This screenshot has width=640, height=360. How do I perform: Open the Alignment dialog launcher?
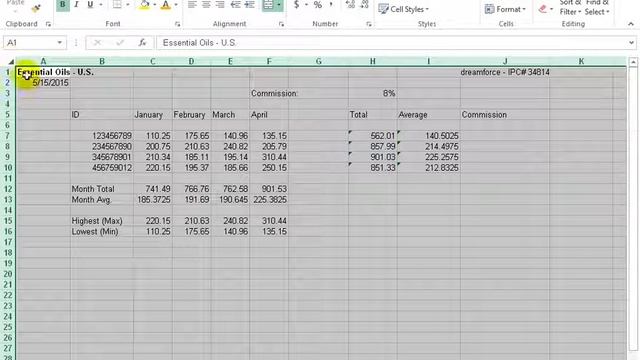pos(281,24)
